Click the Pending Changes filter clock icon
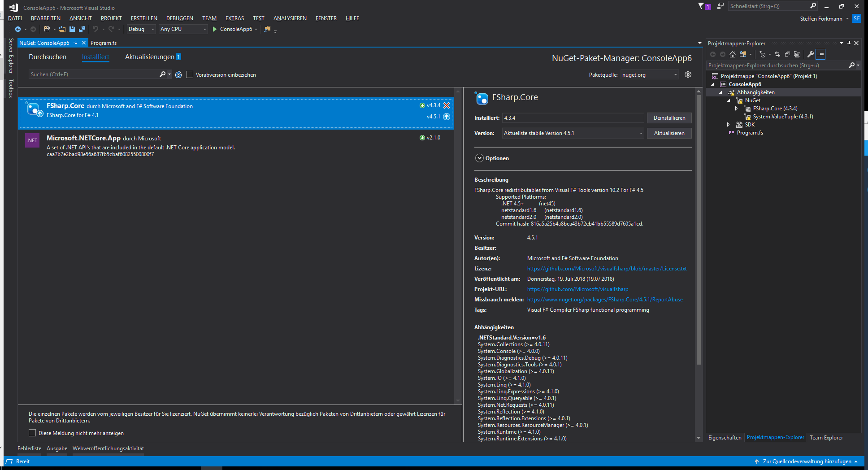 point(763,54)
